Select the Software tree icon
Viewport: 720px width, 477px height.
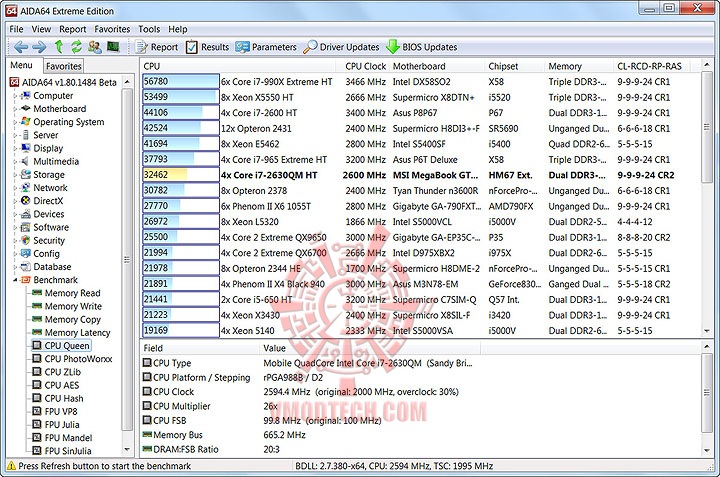[x=26, y=227]
